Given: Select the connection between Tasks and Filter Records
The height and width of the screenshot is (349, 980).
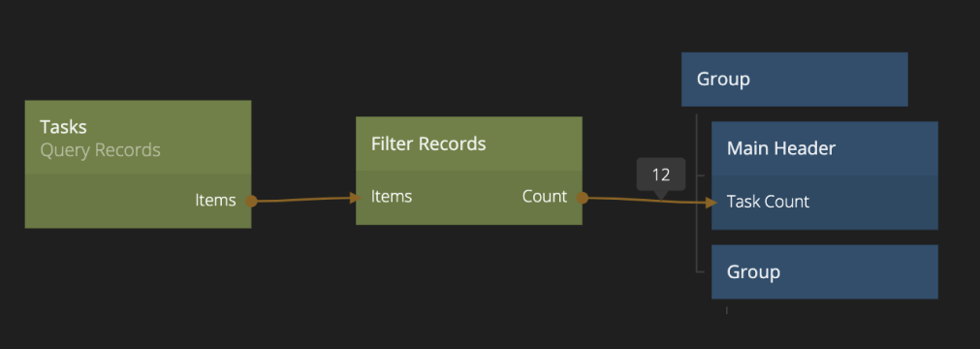Looking at the screenshot, I should (x=303, y=200).
